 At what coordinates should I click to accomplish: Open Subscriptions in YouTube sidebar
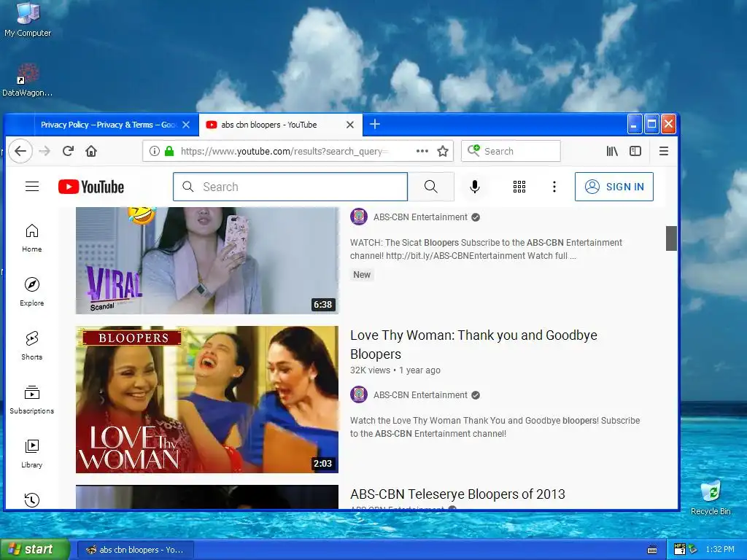pos(32,400)
